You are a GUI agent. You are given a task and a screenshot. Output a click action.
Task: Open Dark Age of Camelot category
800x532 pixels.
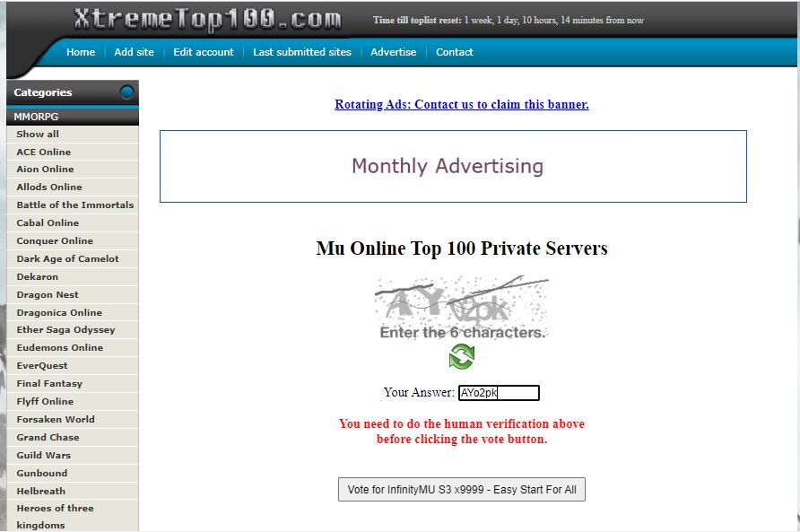[73, 259]
